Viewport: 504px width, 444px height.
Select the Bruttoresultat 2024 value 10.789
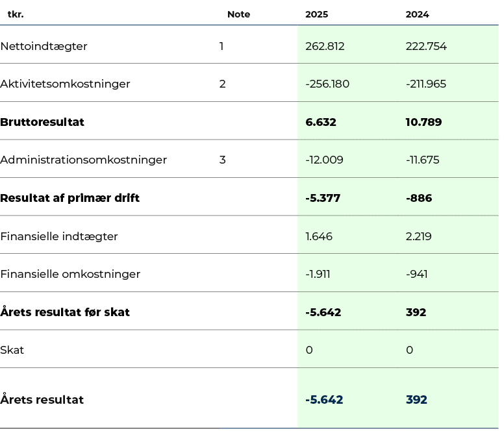pyautogui.click(x=423, y=122)
